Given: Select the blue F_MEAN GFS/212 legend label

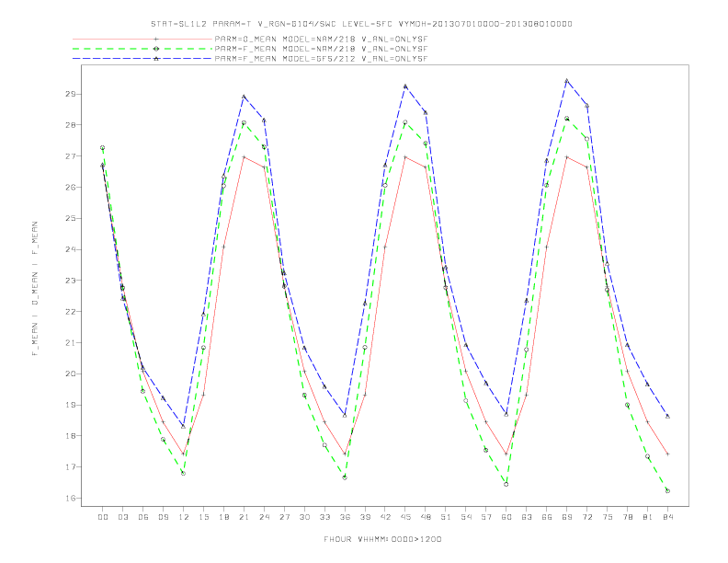Looking at the screenshot, I should click(x=321, y=59).
